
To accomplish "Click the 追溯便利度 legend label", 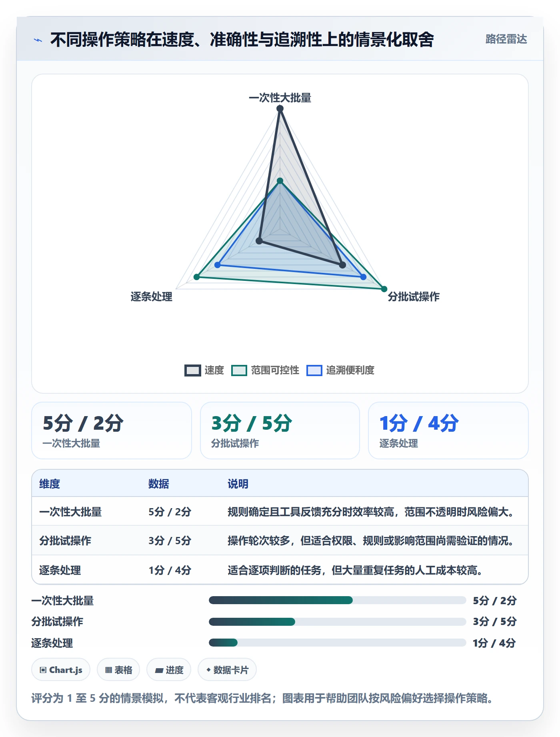I will [x=350, y=371].
